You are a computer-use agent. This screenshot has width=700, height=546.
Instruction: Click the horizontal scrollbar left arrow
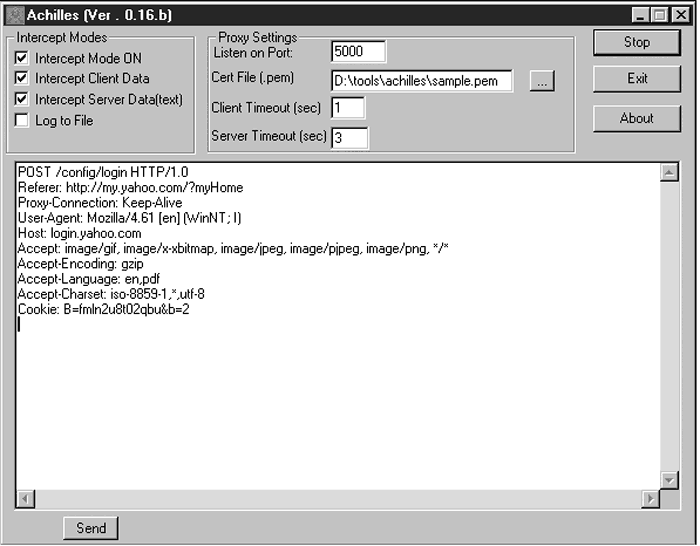26,498
